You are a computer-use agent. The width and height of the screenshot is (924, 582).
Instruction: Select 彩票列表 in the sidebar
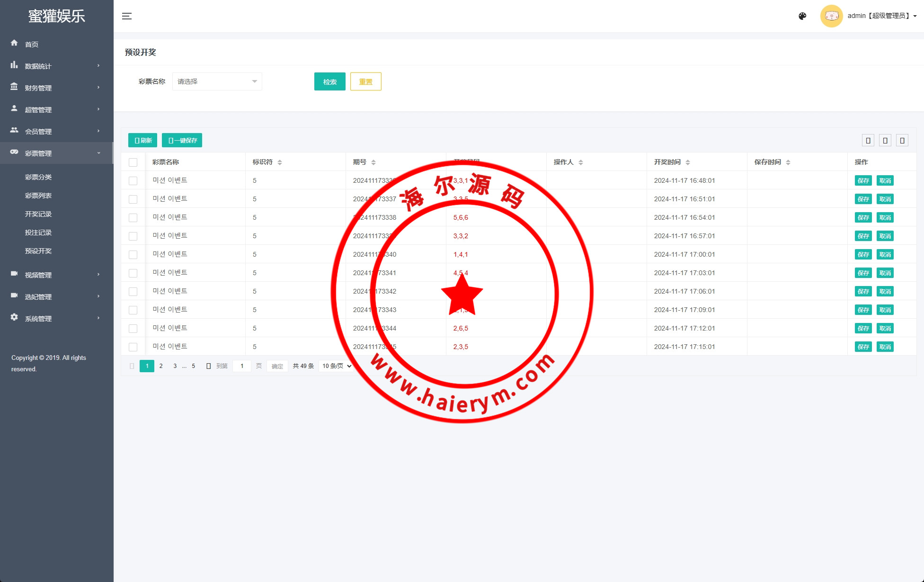(x=38, y=196)
